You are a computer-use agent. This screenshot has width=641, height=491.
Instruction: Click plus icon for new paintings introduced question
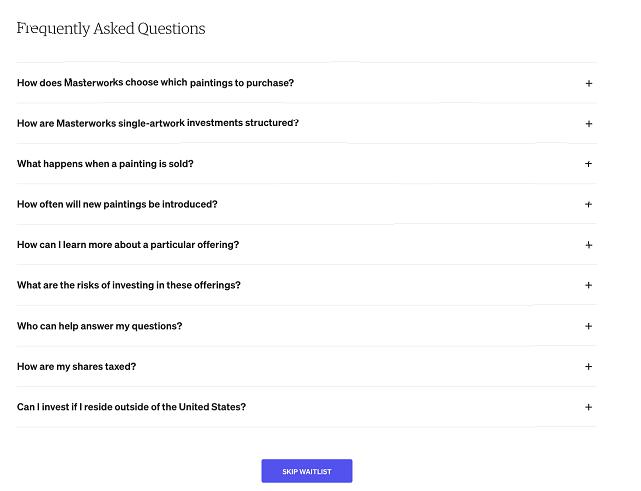pyautogui.click(x=589, y=204)
